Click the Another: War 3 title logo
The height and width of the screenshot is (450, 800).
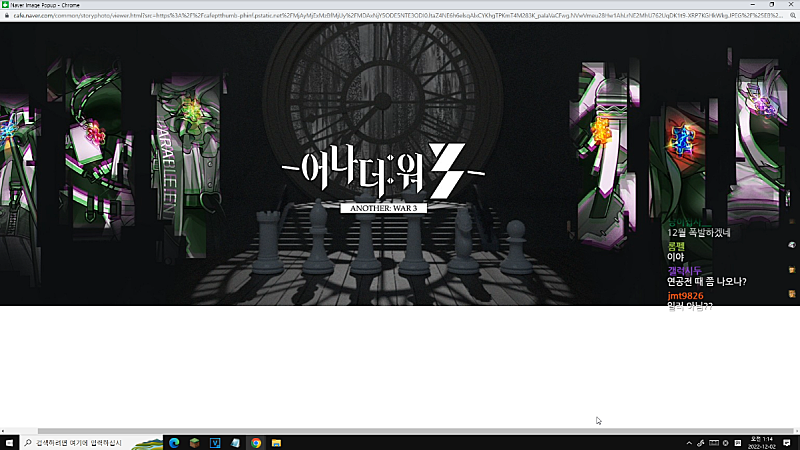383,170
